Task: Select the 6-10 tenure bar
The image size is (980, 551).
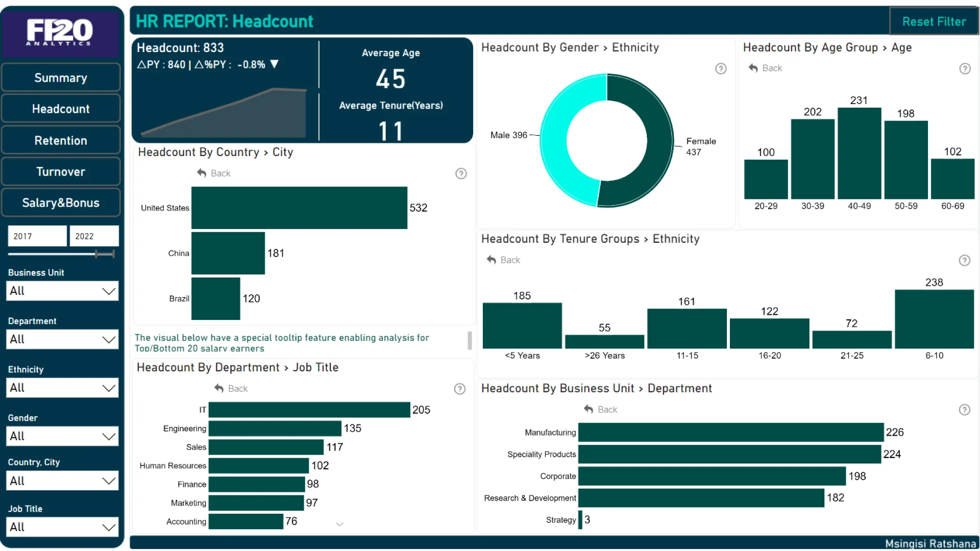Action: click(x=935, y=319)
